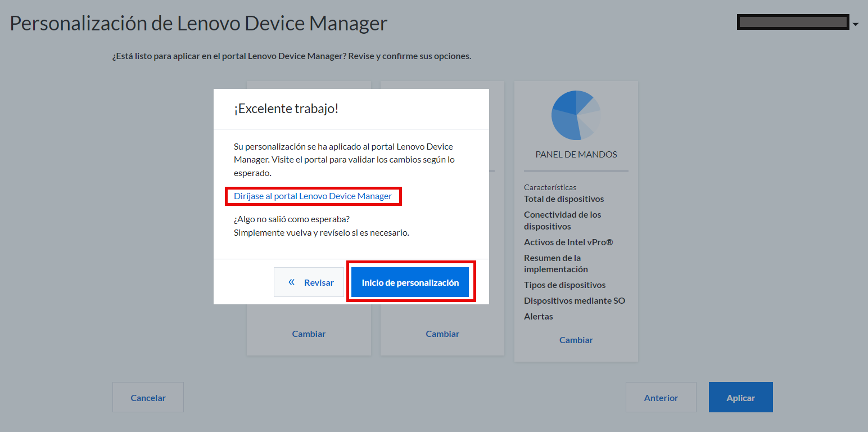Click the PANEL DE MANDOS heading
The width and height of the screenshot is (868, 432).
(x=576, y=154)
